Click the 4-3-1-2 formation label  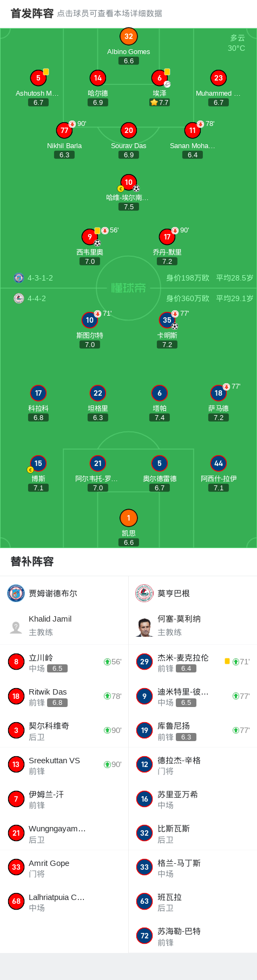tap(40, 278)
